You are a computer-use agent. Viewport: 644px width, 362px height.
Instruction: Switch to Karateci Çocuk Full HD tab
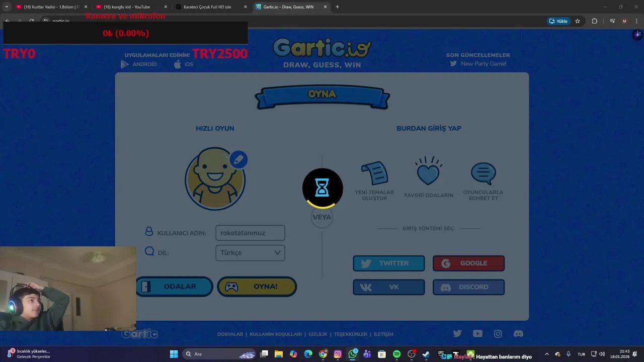click(211, 7)
